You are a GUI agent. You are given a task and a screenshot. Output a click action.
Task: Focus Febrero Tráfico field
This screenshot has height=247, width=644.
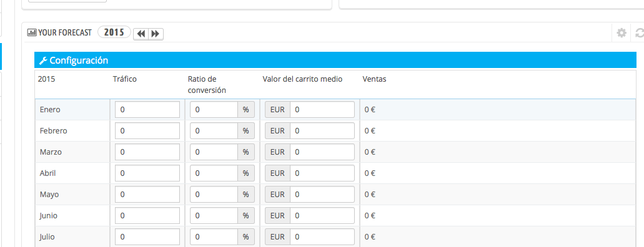[147, 131]
